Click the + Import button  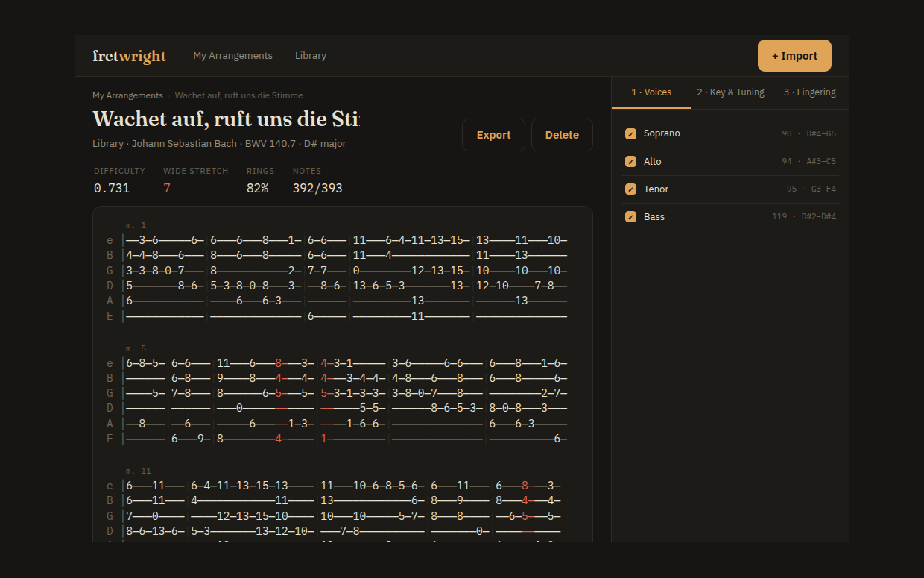[794, 56]
